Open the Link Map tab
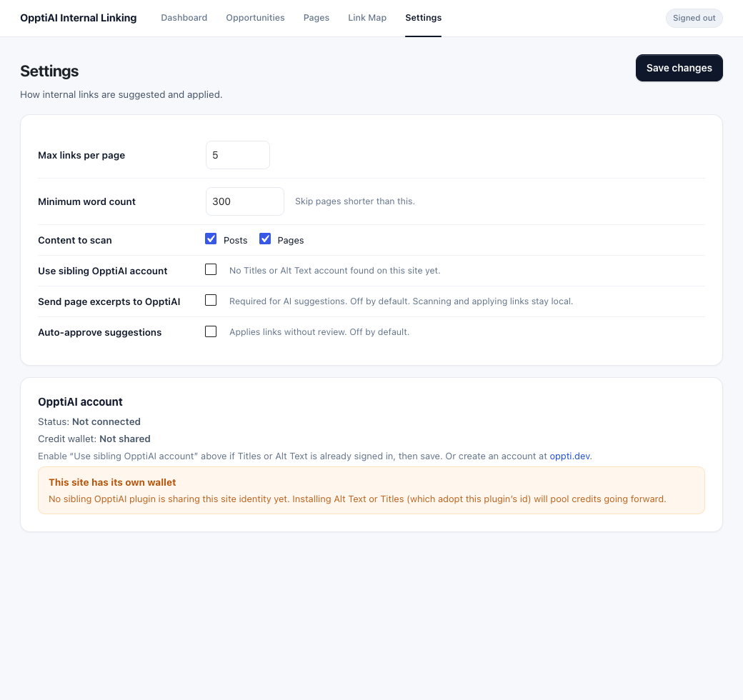743x700 pixels. tap(366, 18)
